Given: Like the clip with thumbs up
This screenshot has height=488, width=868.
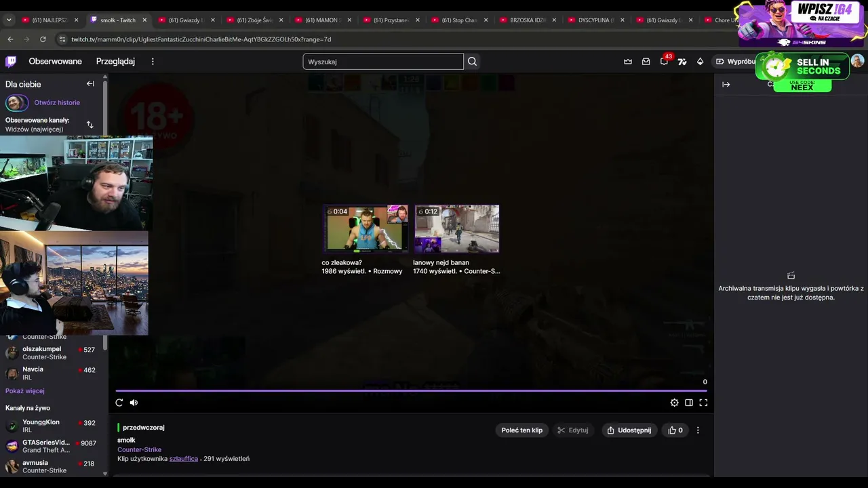Looking at the screenshot, I should [675, 430].
